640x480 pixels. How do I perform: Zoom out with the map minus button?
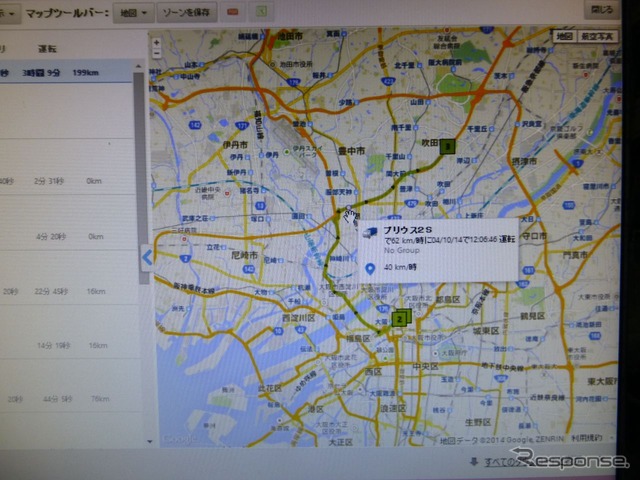156,53
